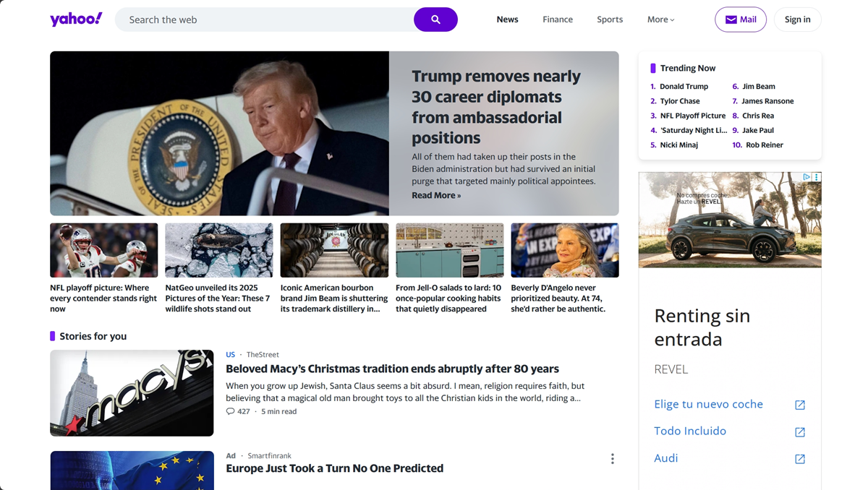Click the Yahoo logo
Viewport: 868px width, 490px height.
click(x=76, y=20)
